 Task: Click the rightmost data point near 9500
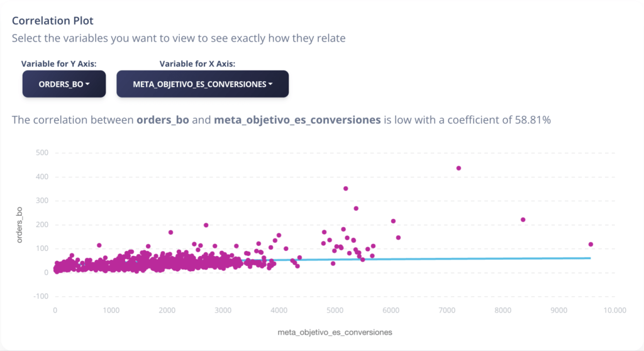coord(591,245)
